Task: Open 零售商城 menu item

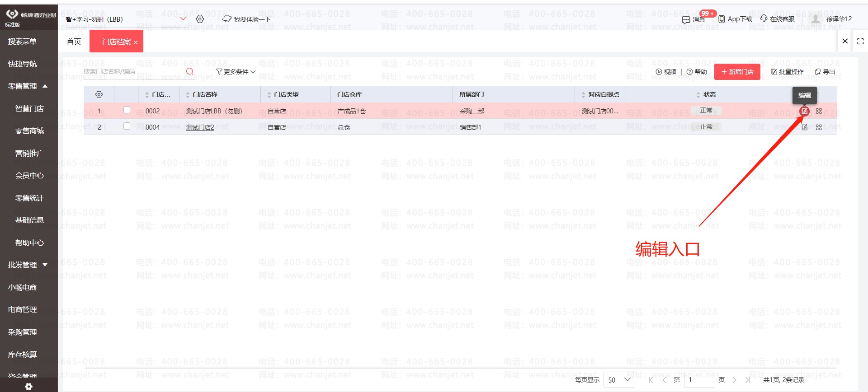Action: [29, 131]
